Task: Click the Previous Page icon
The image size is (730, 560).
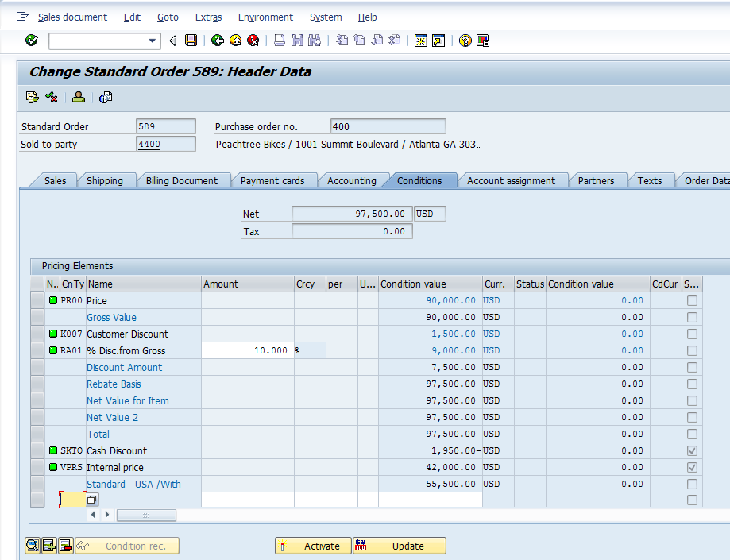Action: (x=359, y=41)
